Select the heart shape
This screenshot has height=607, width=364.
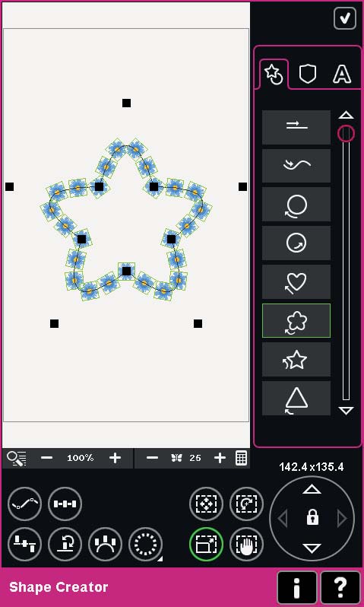coord(296,281)
